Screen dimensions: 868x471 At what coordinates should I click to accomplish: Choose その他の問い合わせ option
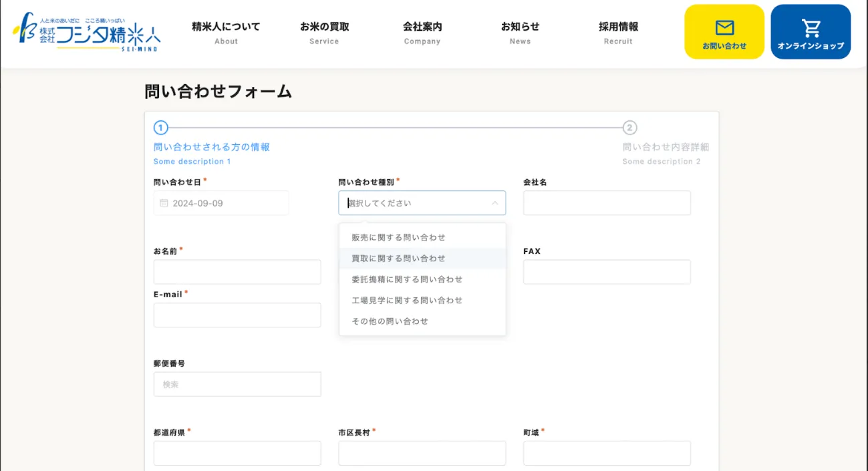tap(390, 321)
